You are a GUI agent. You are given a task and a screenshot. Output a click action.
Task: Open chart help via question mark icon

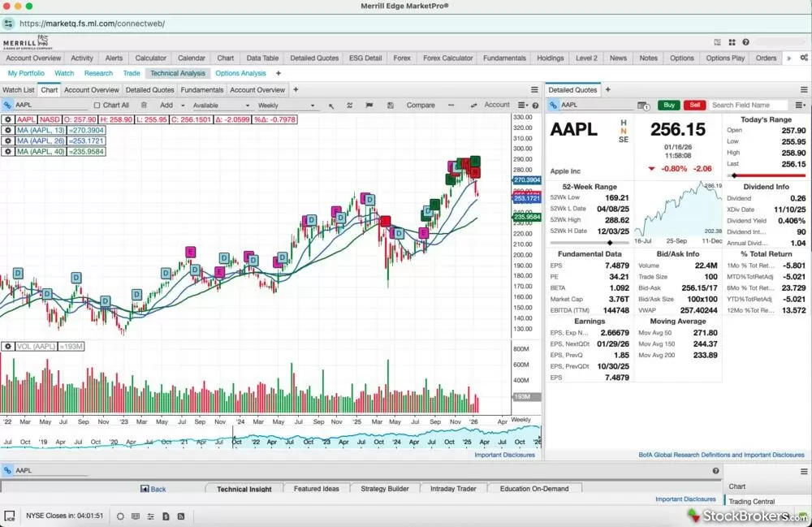point(534,106)
